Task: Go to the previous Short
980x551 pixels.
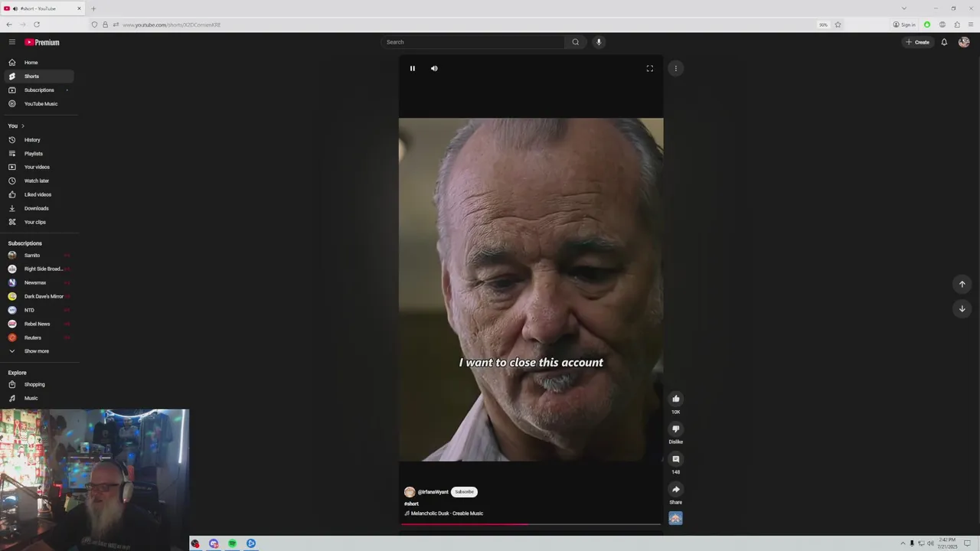Action: pos(962,284)
